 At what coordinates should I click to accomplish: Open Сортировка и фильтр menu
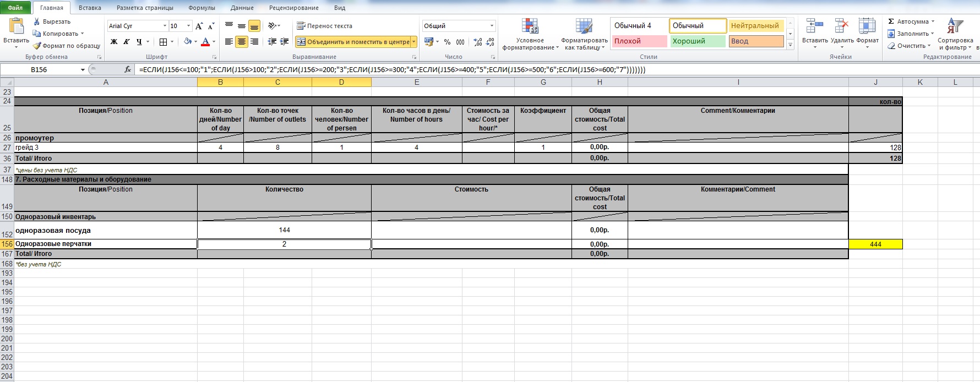coord(955,34)
